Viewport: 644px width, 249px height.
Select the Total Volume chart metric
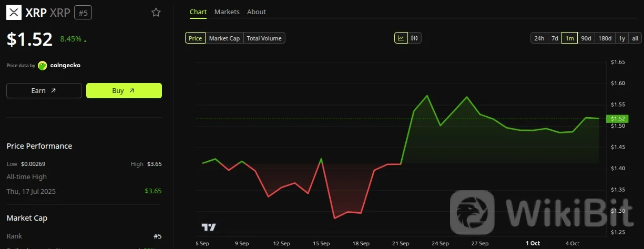click(x=264, y=38)
